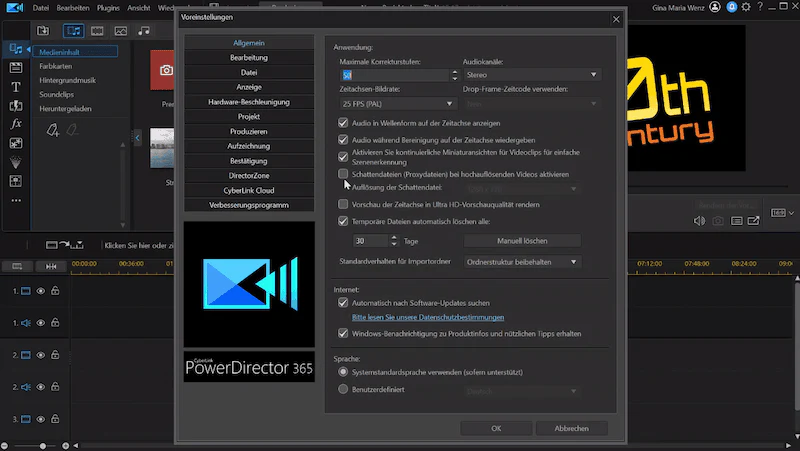Open the Bearbeiten menu
Viewport: 800px width, 451px height.
73,8
